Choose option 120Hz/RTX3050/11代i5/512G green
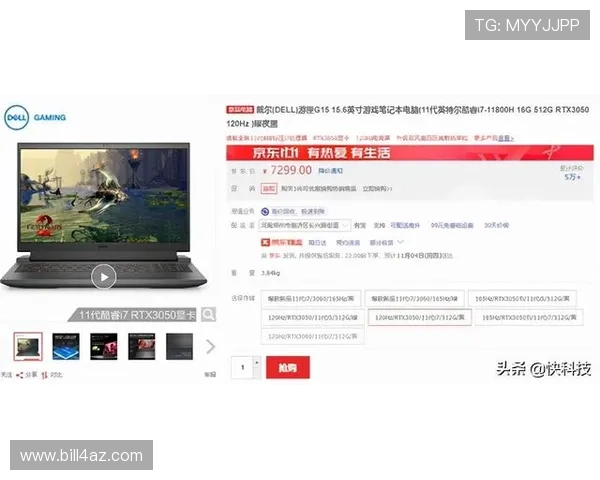Image resolution: width=600 pixels, height=480 pixels. click(313, 317)
